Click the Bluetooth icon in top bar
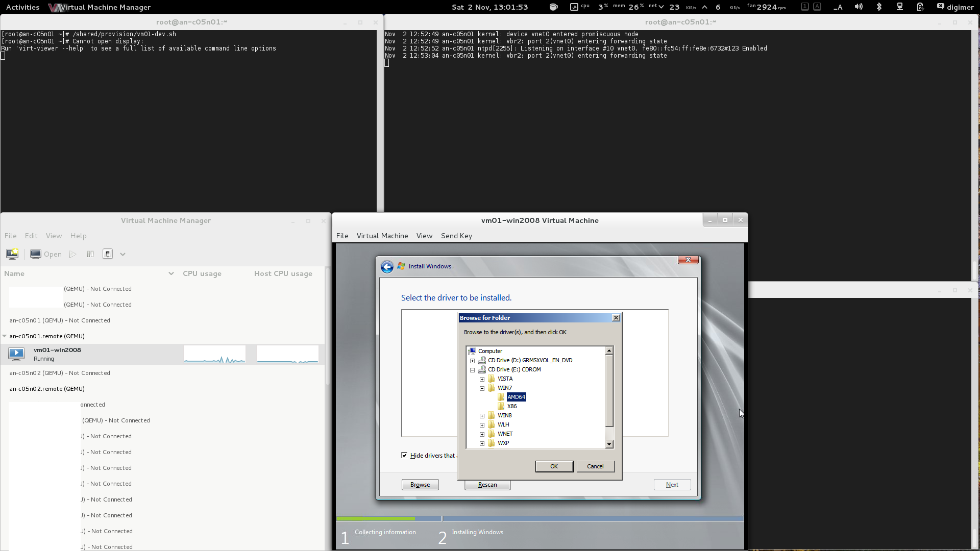The image size is (980, 551). pos(879,7)
